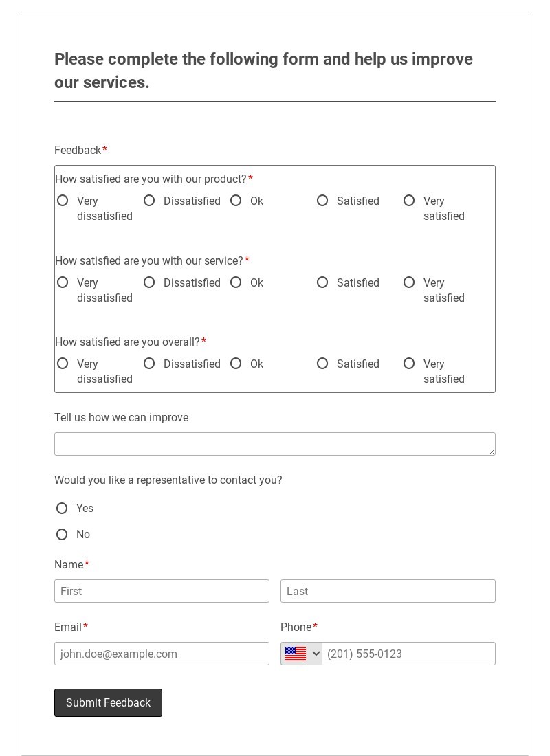This screenshot has height=756, width=550.
Task: Click the Submit Feedback button
Action: pos(108,702)
